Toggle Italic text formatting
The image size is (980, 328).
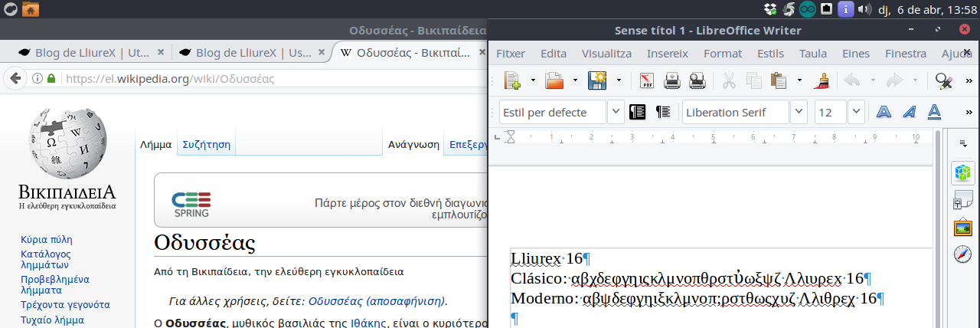click(x=909, y=112)
